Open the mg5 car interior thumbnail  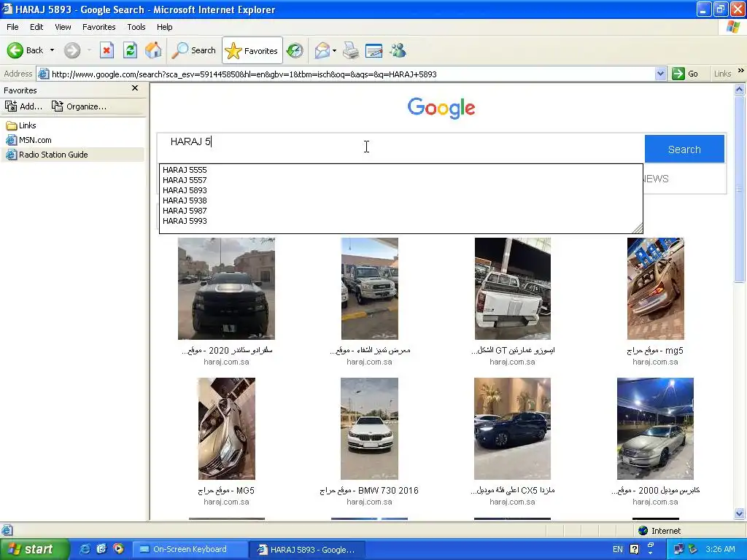click(x=656, y=289)
